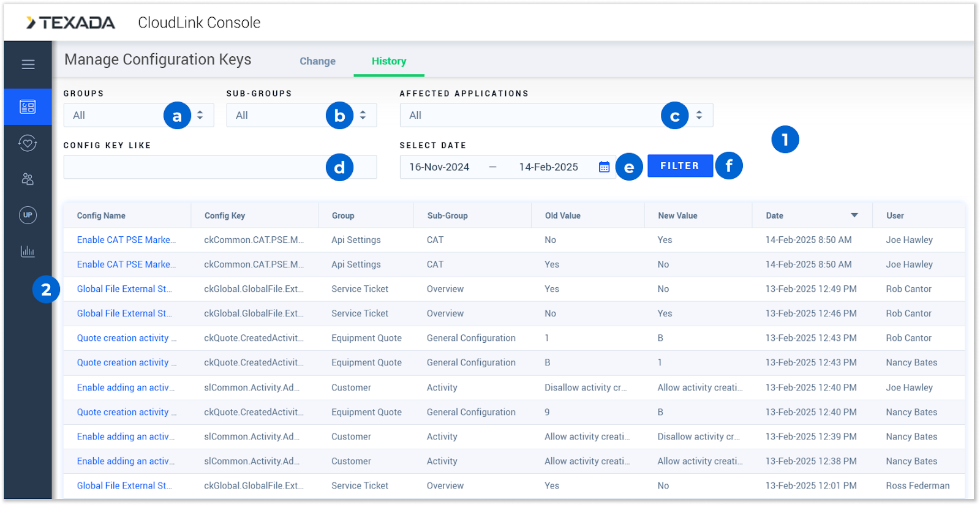
Task: Open the hamburger navigation menu
Action: [28, 64]
